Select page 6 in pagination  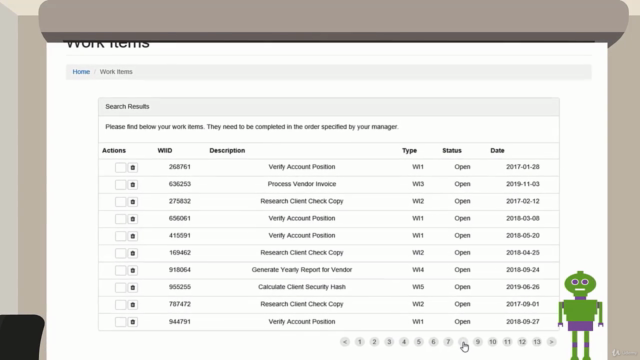(x=433, y=342)
